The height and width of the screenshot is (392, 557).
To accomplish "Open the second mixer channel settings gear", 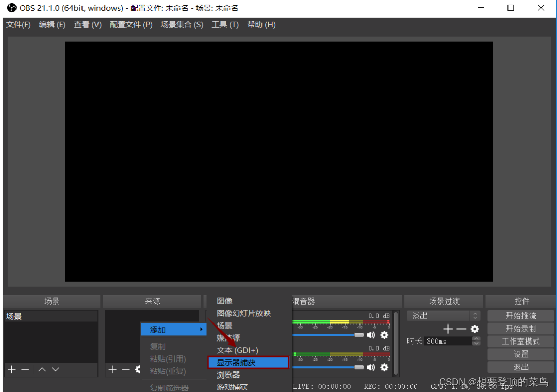I will pyautogui.click(x=384, y=367).
